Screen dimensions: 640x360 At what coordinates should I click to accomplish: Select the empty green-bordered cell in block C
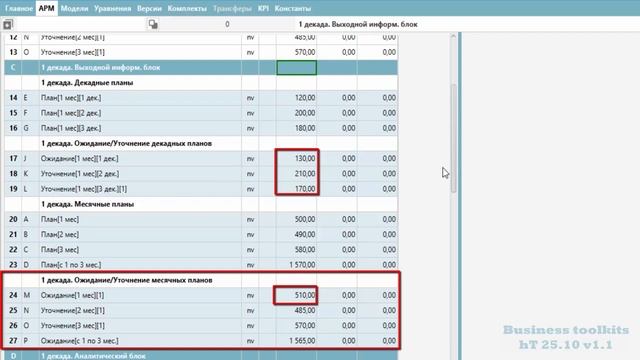pyautogui.click(x=297, y=68)
